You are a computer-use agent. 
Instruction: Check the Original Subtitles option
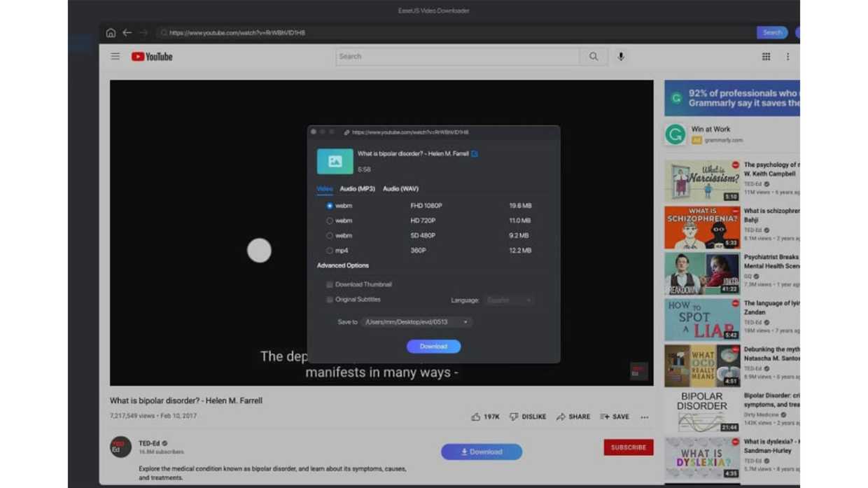coord(329,299)
